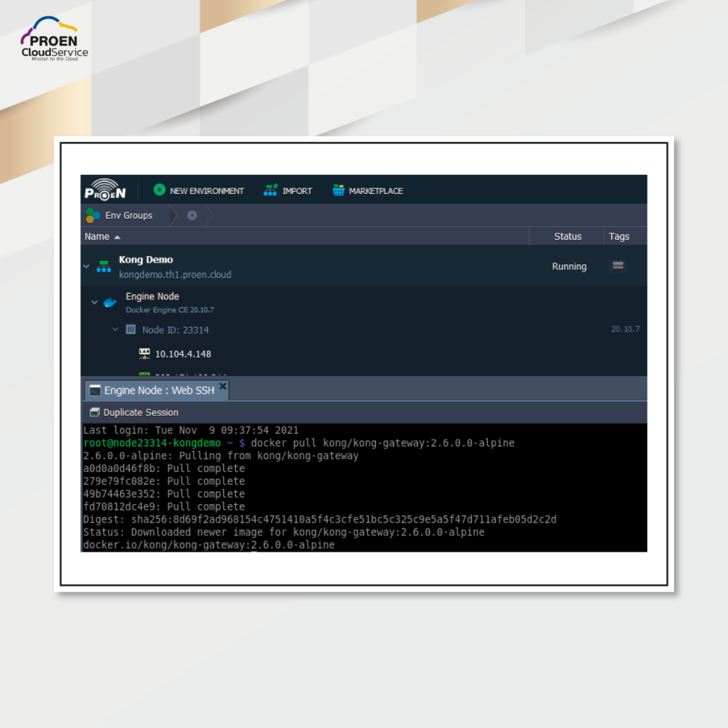The width and height of the screenshot is (728, 728).
Task: Click the PROEN dashboard logo
Action: pyautogui.click(x=105, y=189)
